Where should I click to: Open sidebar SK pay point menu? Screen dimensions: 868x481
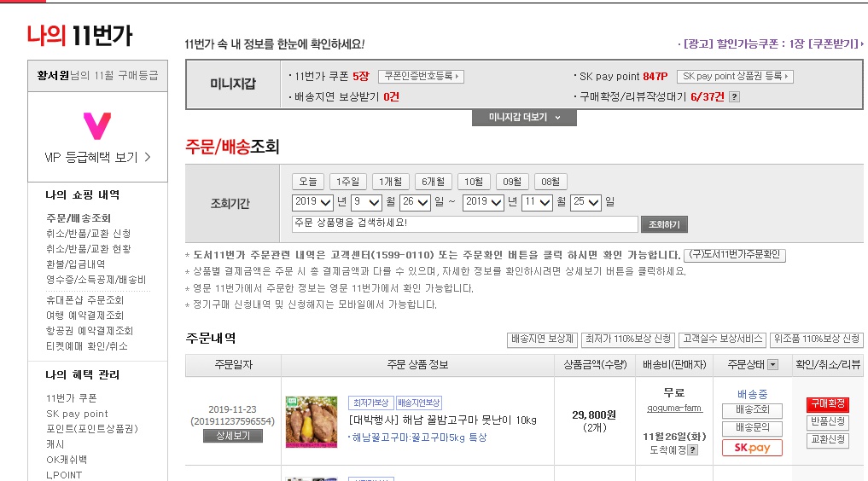[77, 414]
